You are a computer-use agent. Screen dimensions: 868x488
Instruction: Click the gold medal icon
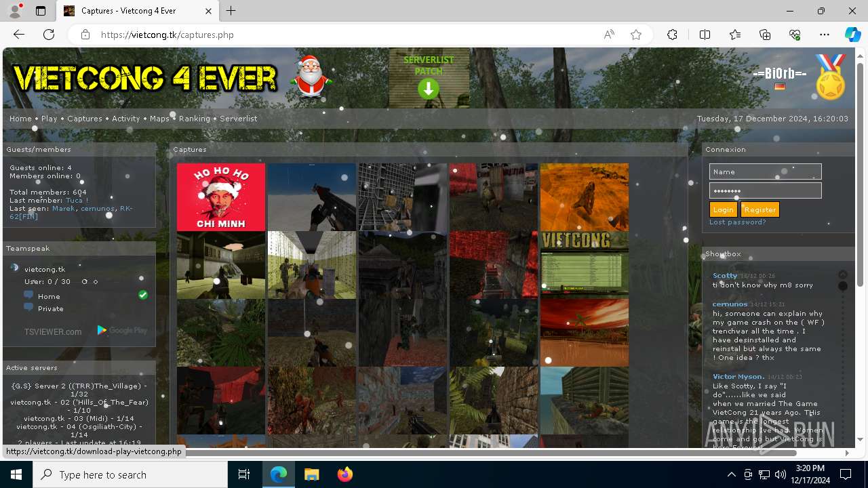[x=831, y=78]
